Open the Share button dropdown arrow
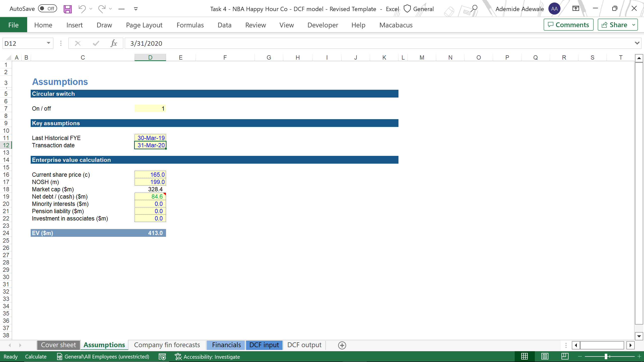Screen dimensions: 644x362 (634, 25)
